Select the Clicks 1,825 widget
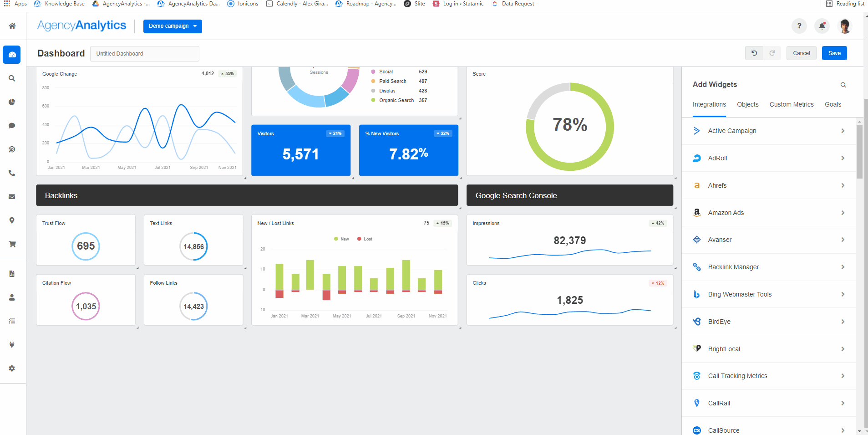The height and width of the screenshot is (435, 868). coord(570,300)
